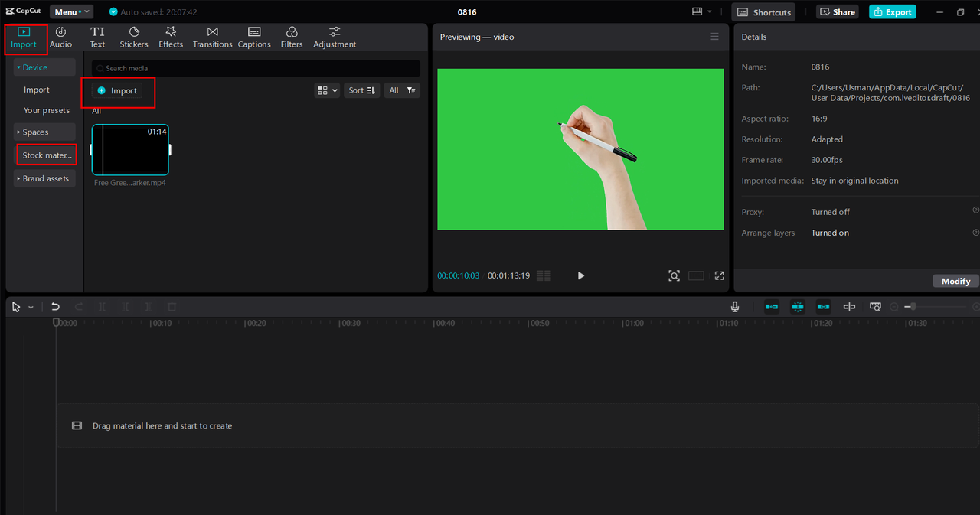Enter fullscreen preview mode
The image size is (980, 515).
tap(719, 275)
